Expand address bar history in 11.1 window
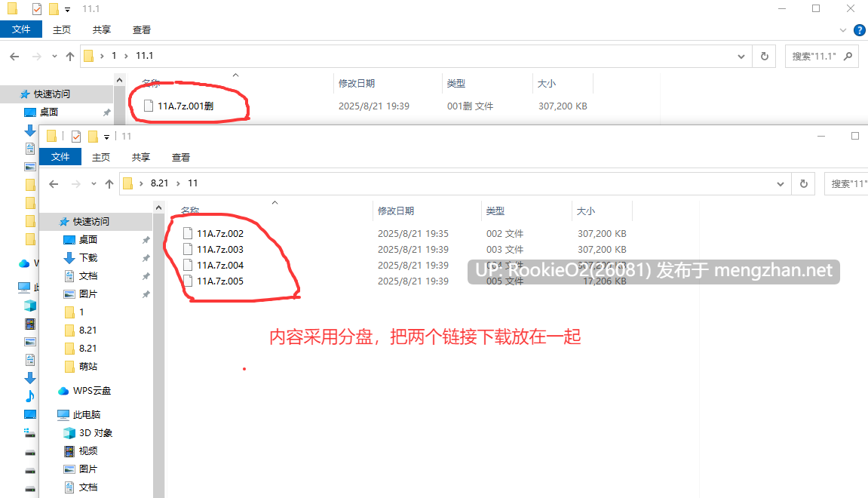 click(x=741, y=57)
